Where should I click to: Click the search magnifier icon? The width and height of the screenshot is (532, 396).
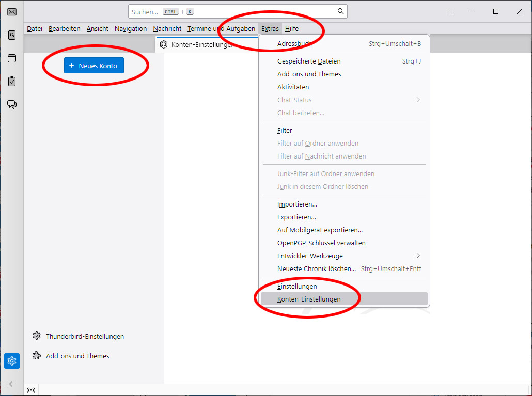pyautogui.click(x=341, y=11)
